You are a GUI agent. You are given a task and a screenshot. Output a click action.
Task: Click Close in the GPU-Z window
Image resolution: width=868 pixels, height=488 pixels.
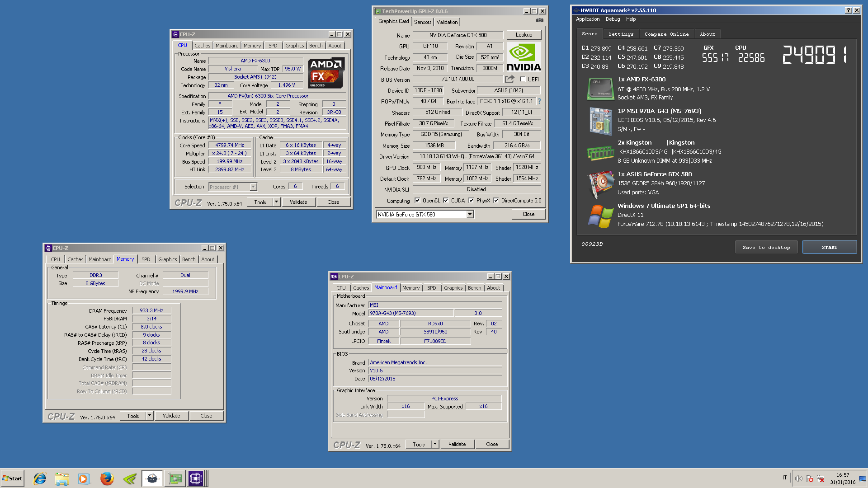[528, 214]
